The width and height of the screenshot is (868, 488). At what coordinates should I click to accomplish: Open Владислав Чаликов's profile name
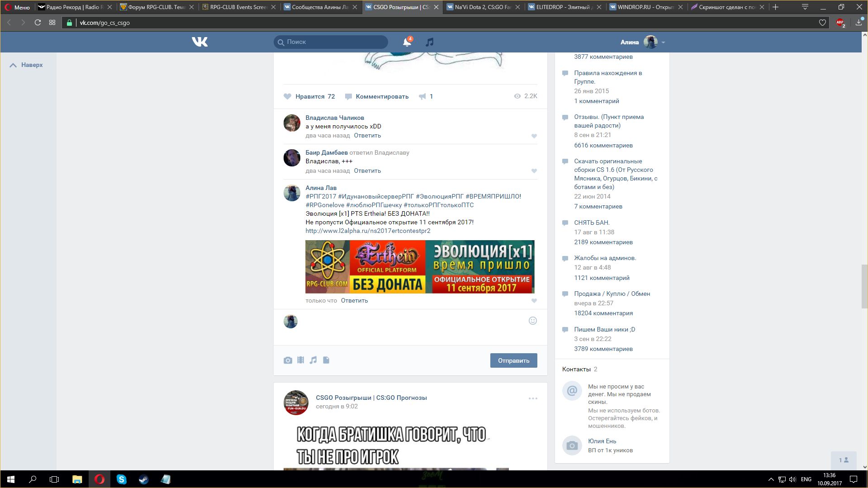tap(335, 118)
